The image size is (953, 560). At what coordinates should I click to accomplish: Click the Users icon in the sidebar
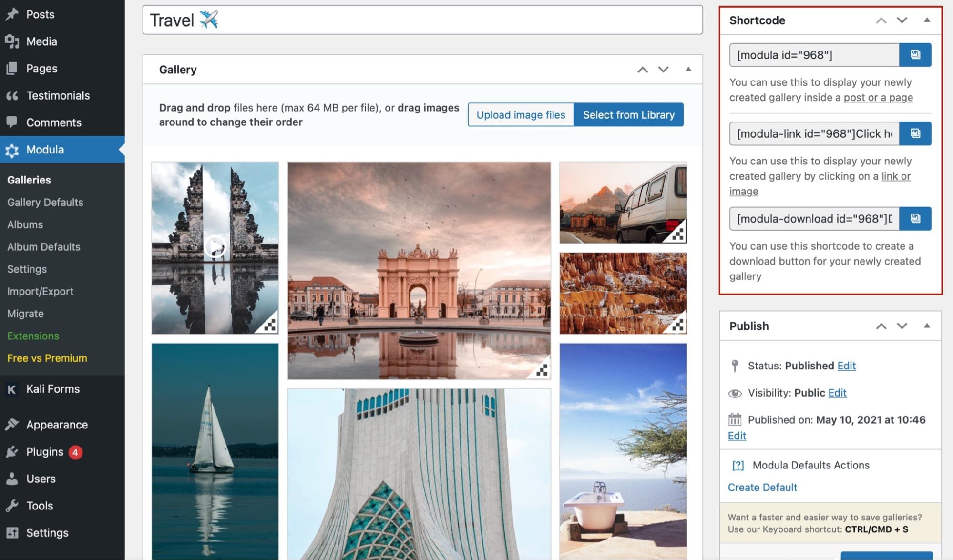(x=13, y=479)
